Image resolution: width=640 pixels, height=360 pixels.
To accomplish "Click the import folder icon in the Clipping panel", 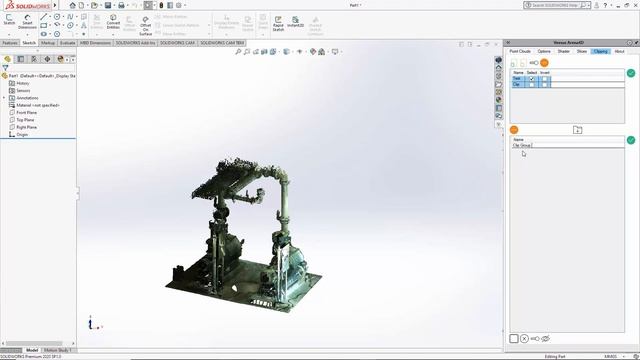I will [x=577, y=130].
